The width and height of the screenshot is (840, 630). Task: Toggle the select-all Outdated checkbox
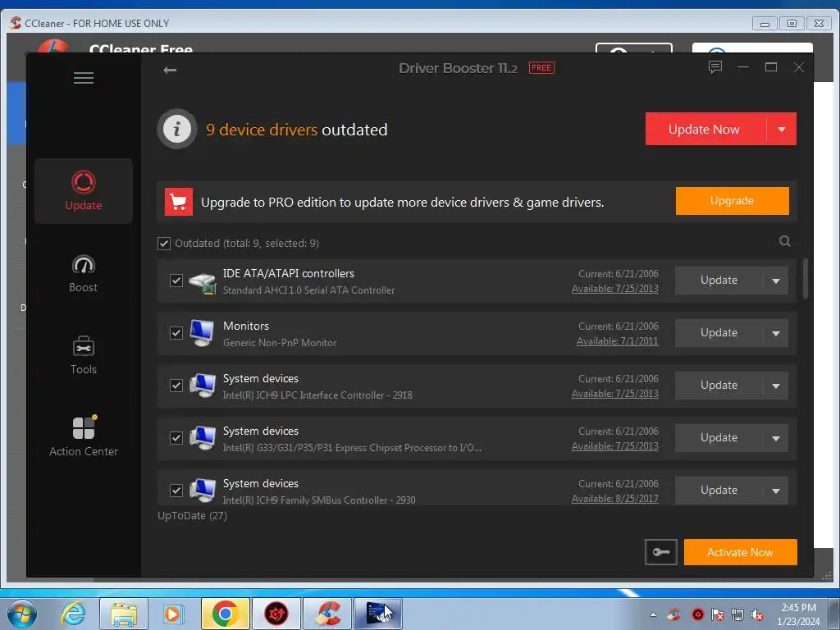click(x=164, y=244)
